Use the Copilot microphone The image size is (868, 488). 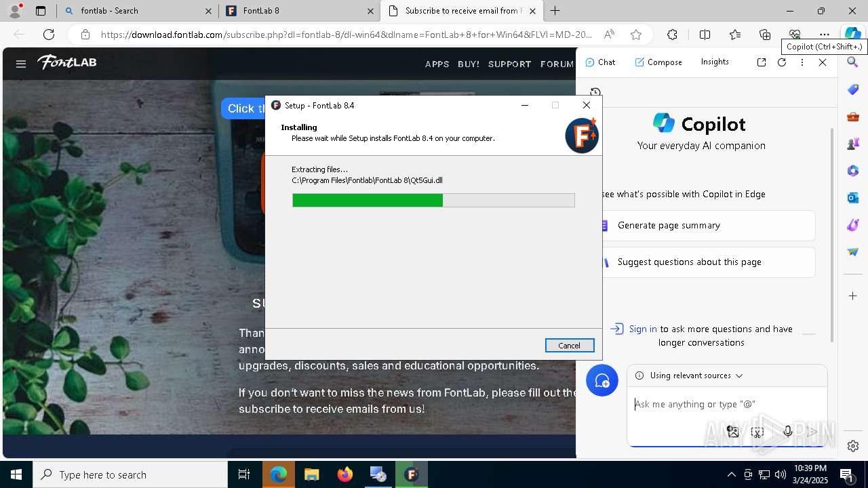(787, 432)
